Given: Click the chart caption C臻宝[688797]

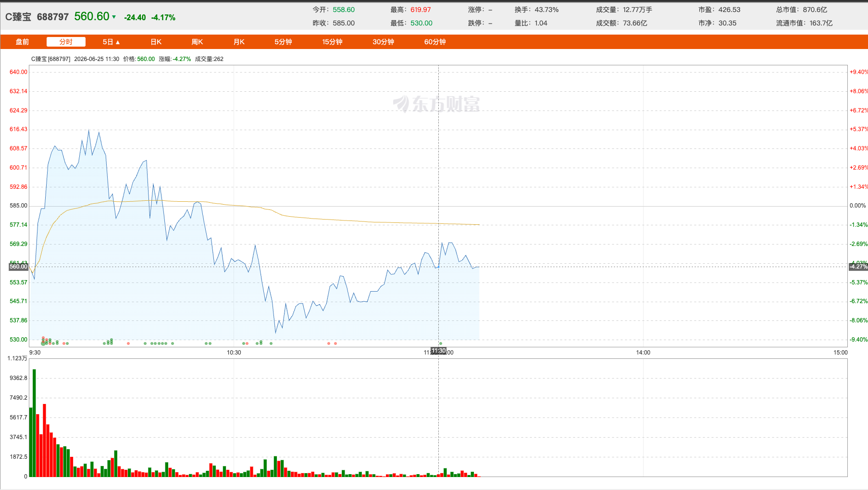Looking at the screenshot, I should click(x=50, y=59).
